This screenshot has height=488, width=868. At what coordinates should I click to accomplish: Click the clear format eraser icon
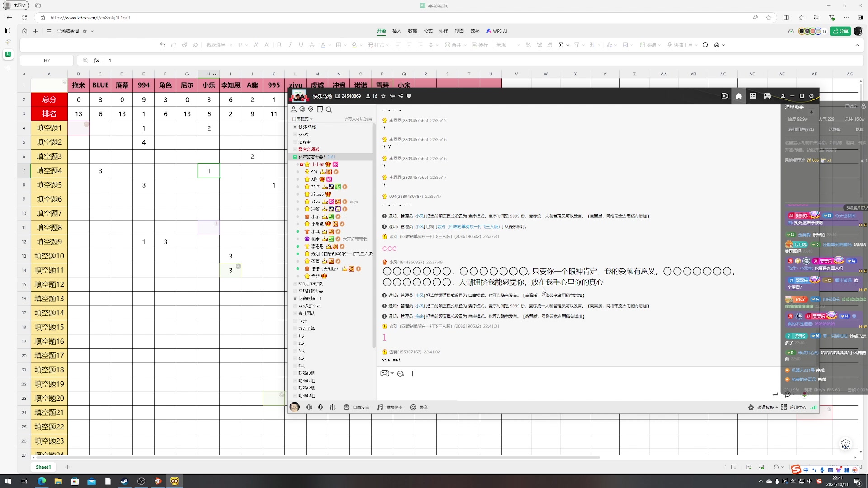(x=195, y=45)
